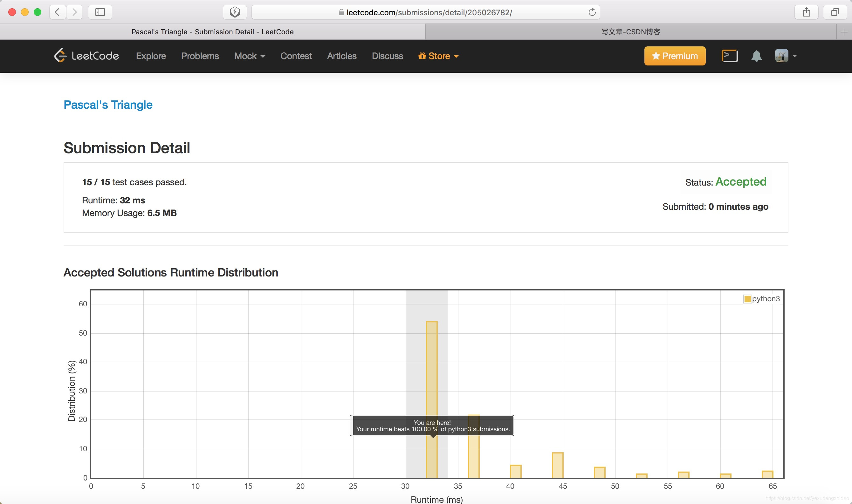The width and height of the screenshot is (852, 504).
Task: Click the yellow minimize window button
Action: (24, 12)
